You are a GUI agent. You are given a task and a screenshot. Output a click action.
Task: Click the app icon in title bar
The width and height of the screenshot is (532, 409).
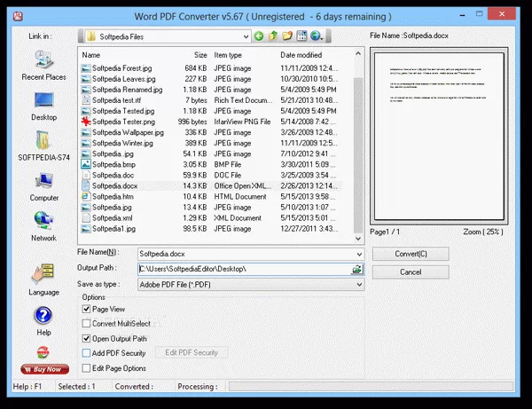18,16
